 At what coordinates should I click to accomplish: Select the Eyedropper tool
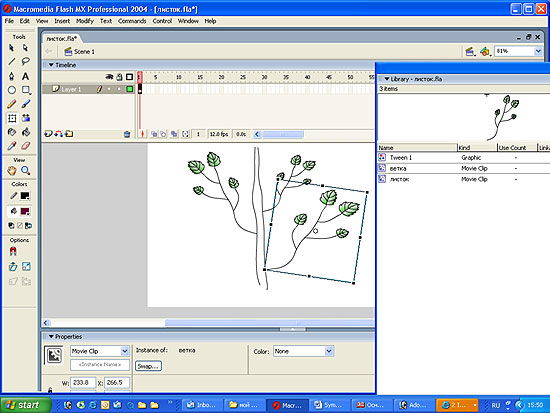pyautogui.click(x=12, y=146)
